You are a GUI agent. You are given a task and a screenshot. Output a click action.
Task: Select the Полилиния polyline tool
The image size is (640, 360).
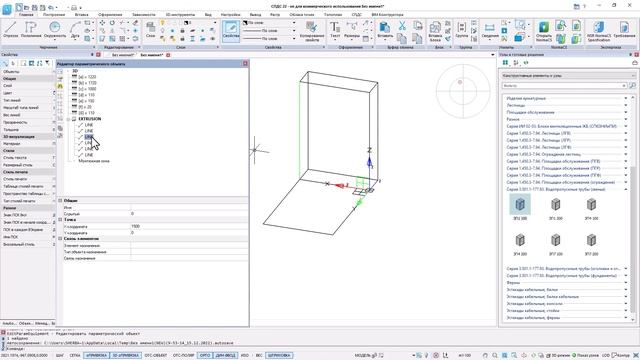[31, 30]
